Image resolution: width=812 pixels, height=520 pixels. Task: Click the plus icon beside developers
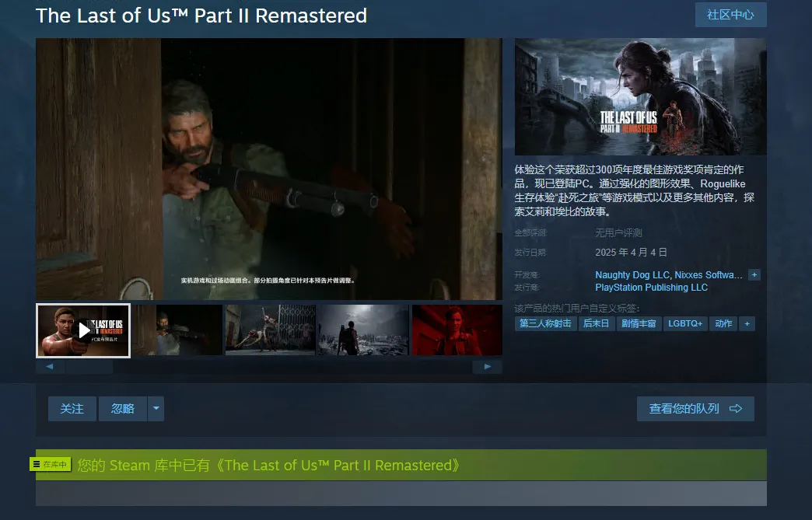pyautogui.click(x=754, y=275)
